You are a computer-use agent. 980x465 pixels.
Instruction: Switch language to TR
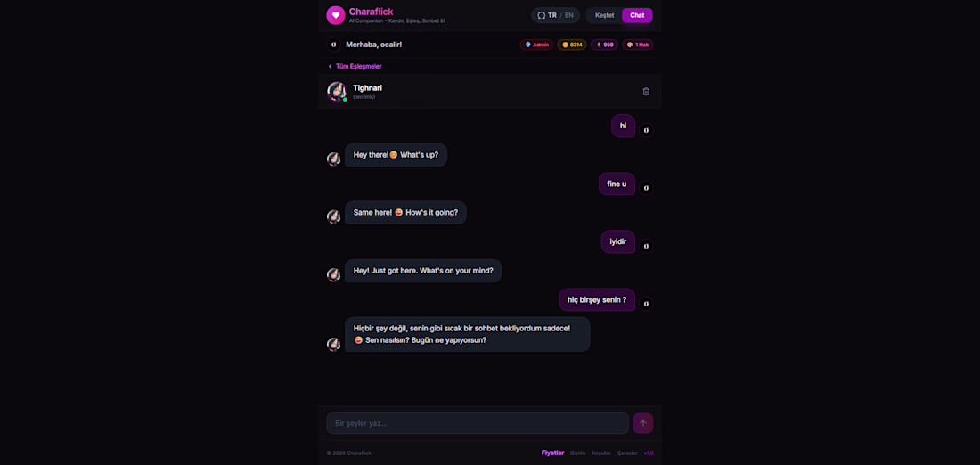(552, 15)
